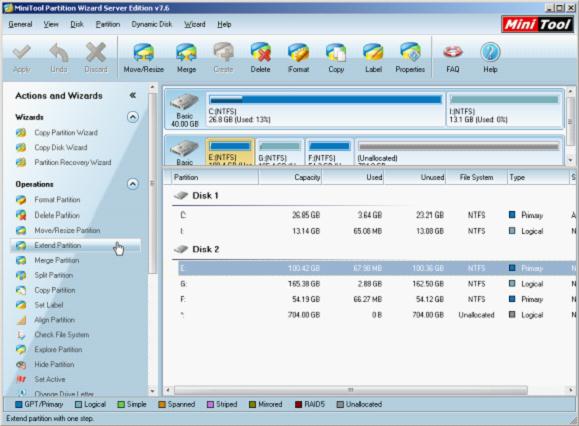Select F:(NTFS) block in disk map
This screenshot has height=426, width=579.
[x=329, y=152]
